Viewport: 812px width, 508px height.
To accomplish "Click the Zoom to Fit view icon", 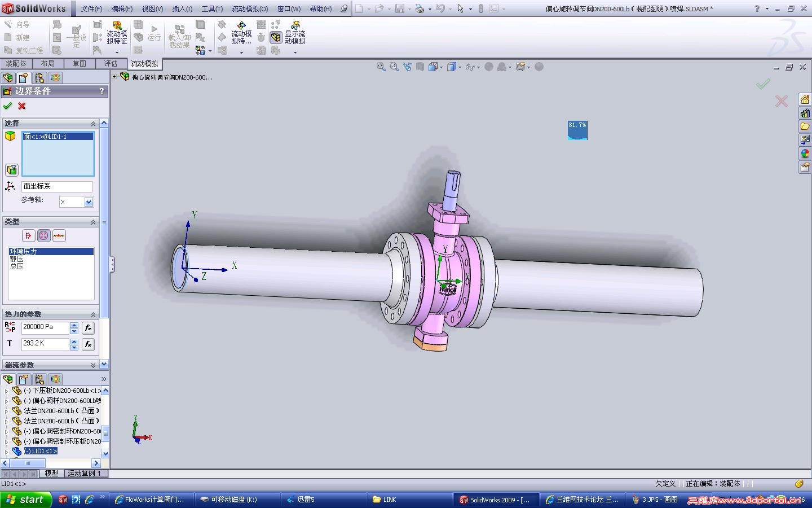I will click(x=381, y=67).
